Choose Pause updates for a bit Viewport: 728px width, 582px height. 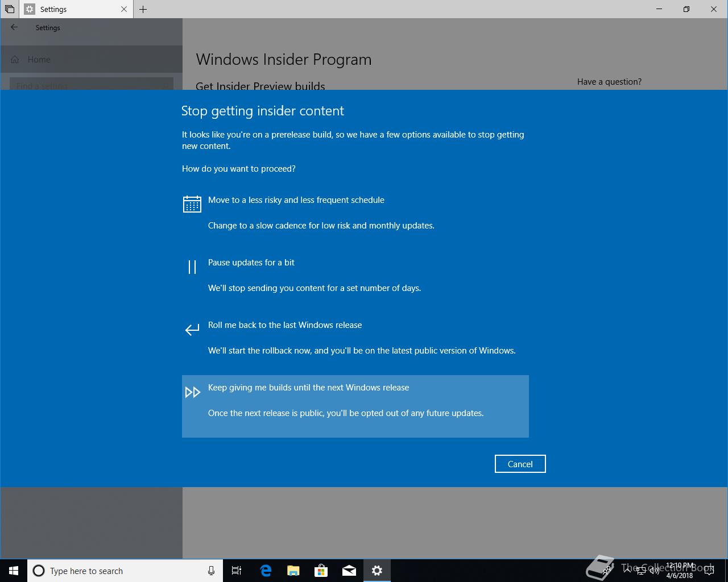pos(355,281)
